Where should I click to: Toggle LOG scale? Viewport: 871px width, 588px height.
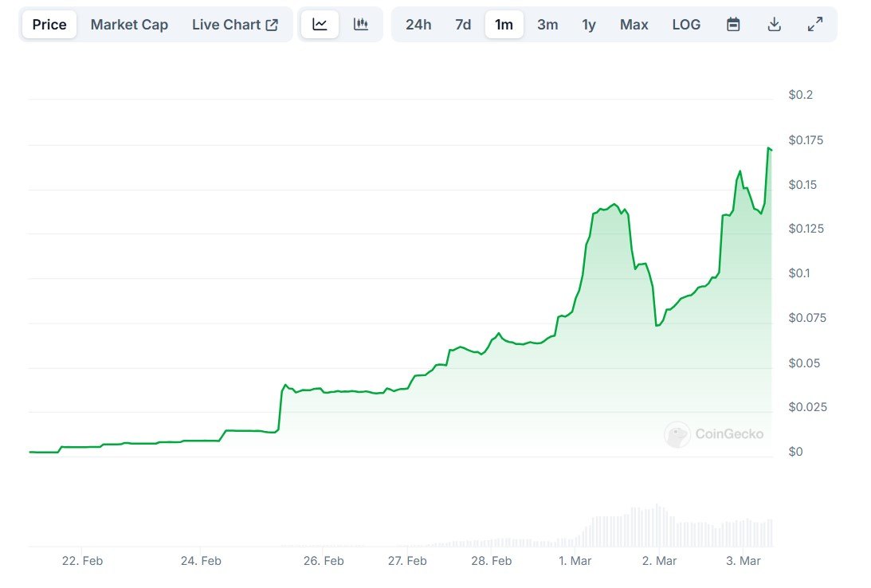(x=686, y=25)
